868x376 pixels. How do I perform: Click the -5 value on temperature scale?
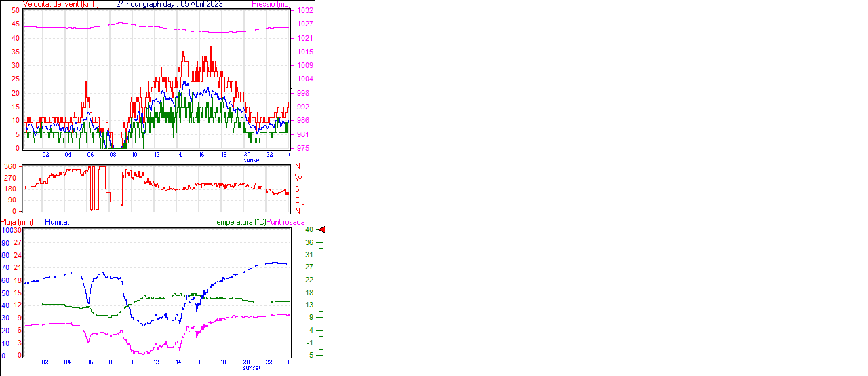(309, 355)
